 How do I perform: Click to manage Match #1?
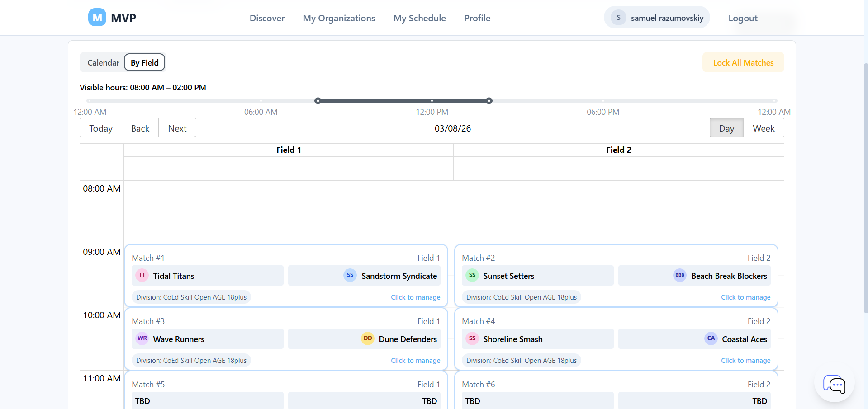415,297
